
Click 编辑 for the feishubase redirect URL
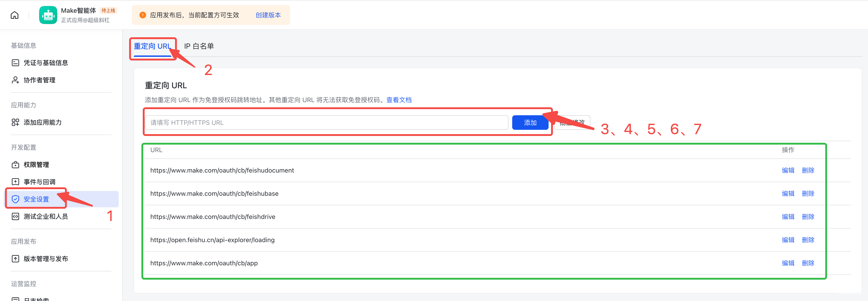coord(788,193)
